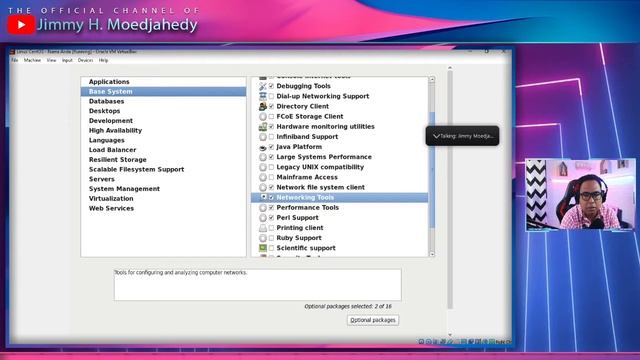Click the Directory Client group icon
This screenshot has height=360, width=640.
point(263,107)
